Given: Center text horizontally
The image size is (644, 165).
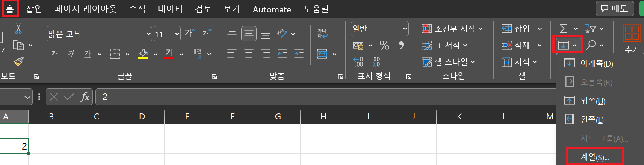Looking at the screenshot, I should (x=249, y=54).
